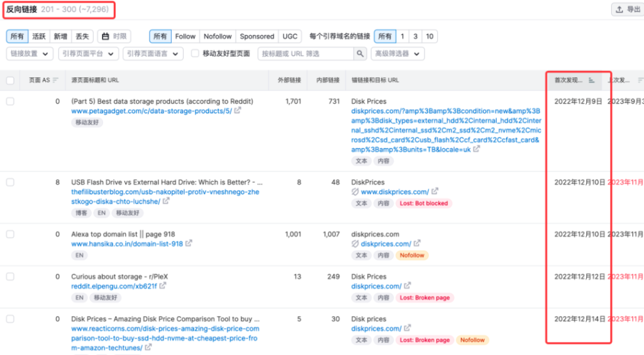644x355 pixels.
Task: Select the petagadget.com row checkbox
Action: (10, 101)
